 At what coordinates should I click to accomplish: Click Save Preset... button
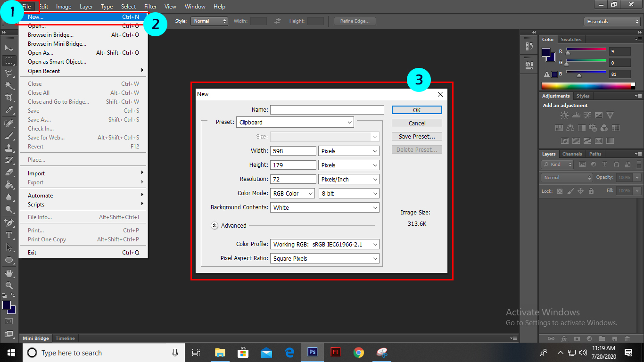click(417, 136)
